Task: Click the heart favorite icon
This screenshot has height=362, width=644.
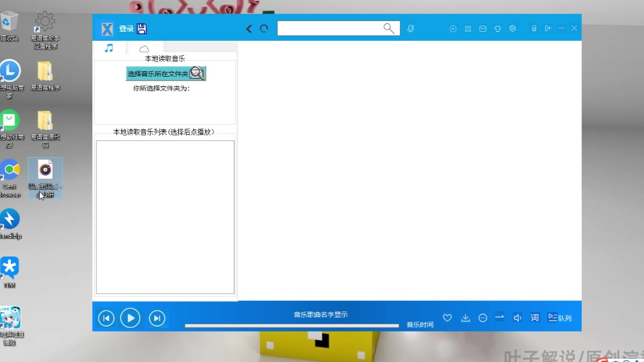Action: click(447, 318)
